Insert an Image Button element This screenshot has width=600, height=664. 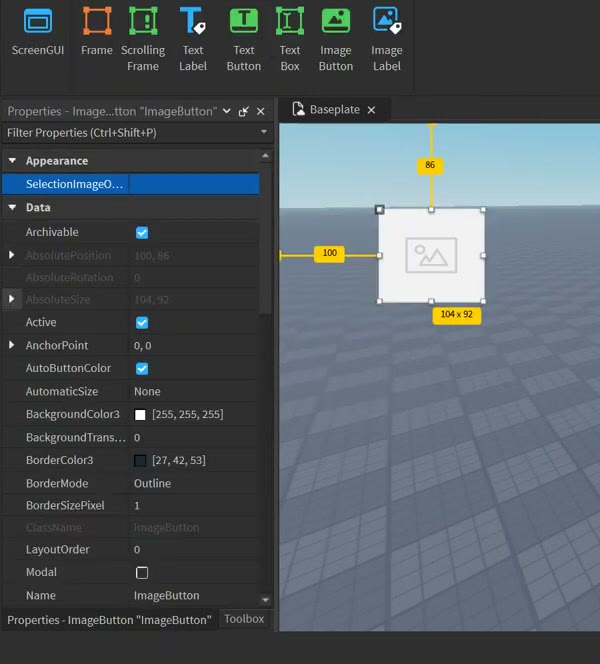point(335,39)
